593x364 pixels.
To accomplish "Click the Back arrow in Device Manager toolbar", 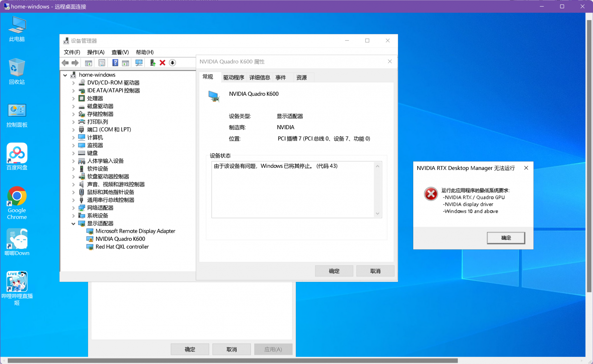I will (65, 63).
